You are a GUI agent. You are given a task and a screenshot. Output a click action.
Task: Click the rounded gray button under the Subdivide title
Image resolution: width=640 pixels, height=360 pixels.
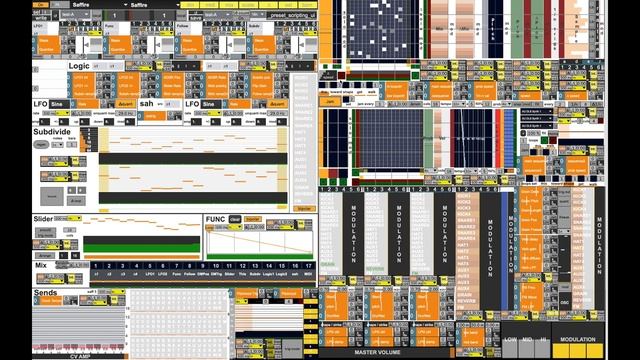coord(41,144)
